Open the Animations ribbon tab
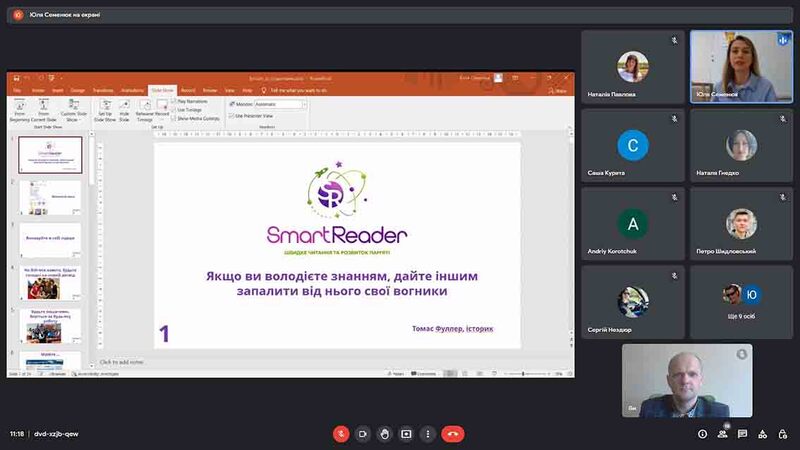 (x=132, y=90)
